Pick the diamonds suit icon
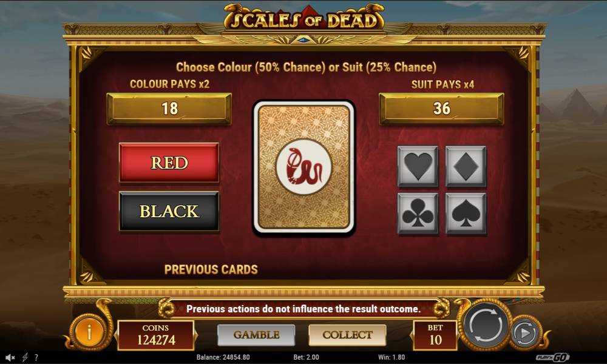 click(x=466, y=166)
